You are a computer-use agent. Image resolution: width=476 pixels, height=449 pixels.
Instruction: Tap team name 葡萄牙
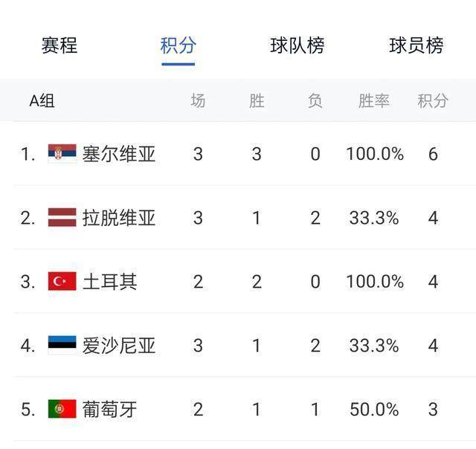point(109,409)
